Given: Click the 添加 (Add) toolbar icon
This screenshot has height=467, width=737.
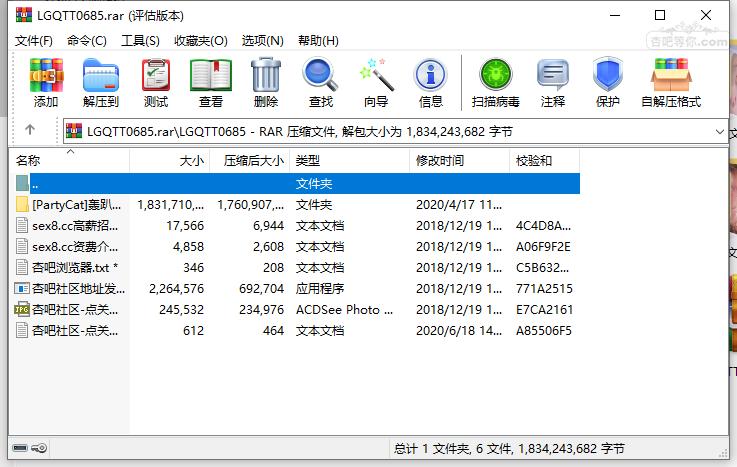Looking at the screenshot, I should coord(46,75).
